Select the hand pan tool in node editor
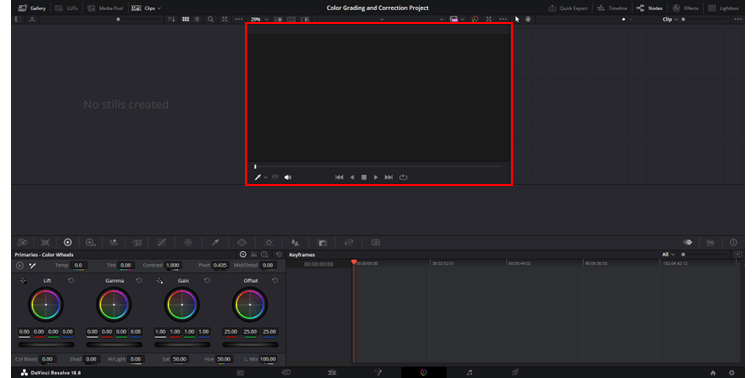Image resolution: width=756 pixels, height=378 pixels. click(x=528, y=19)
